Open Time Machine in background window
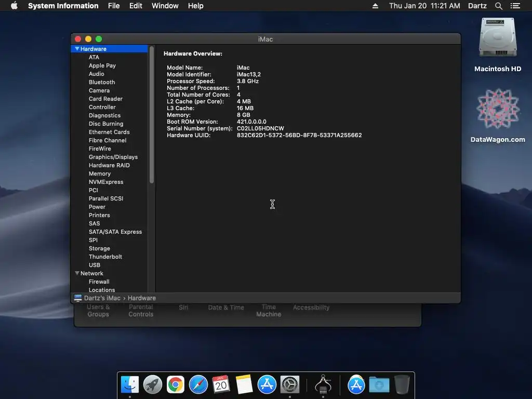This screenshot has width=532, height=399. (x=269, y=311)
